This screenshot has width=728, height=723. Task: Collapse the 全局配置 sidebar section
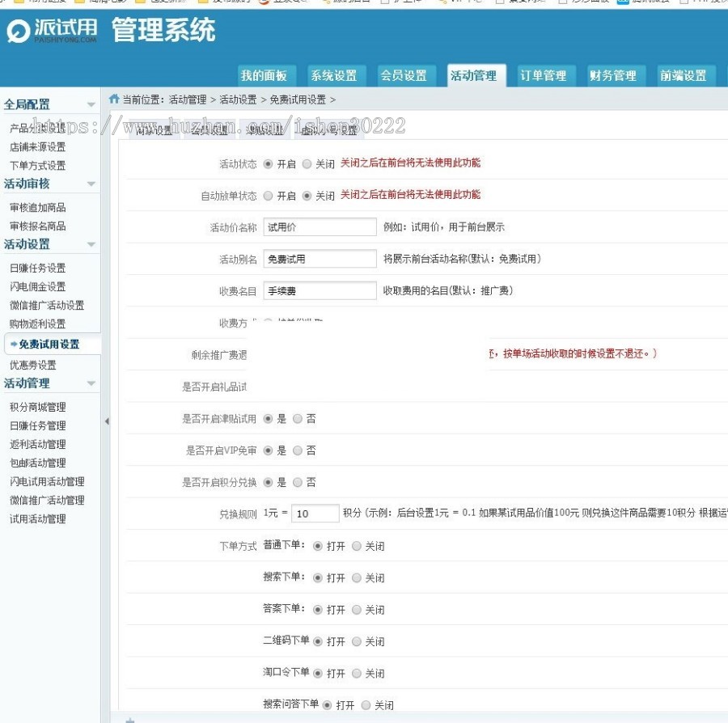click(91, 104)
